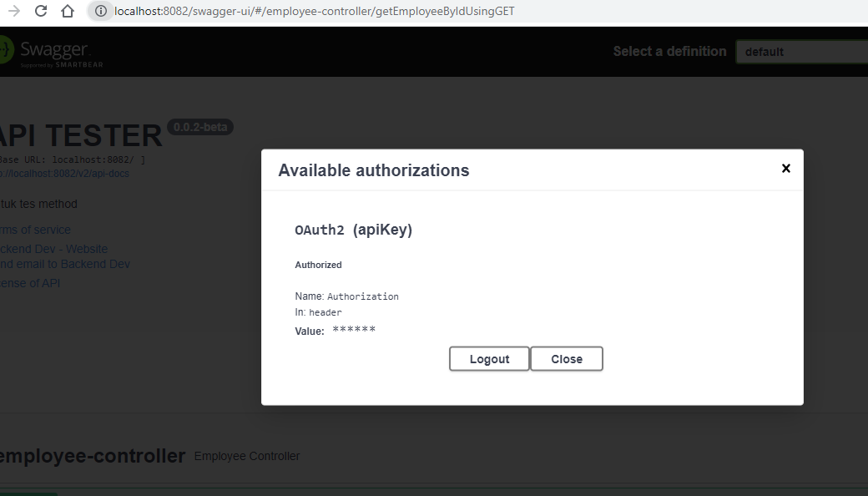Click the Close button in dialog

pyautogui.click(x=567, y=359)
